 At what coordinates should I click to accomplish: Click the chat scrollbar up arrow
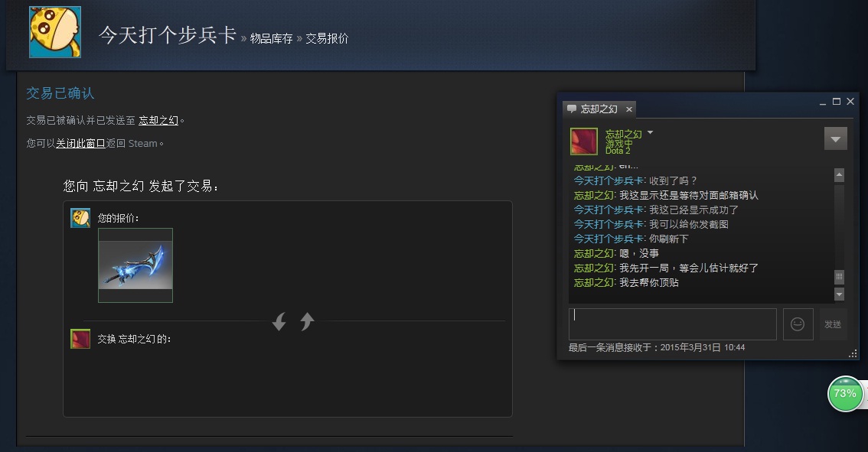839,175
